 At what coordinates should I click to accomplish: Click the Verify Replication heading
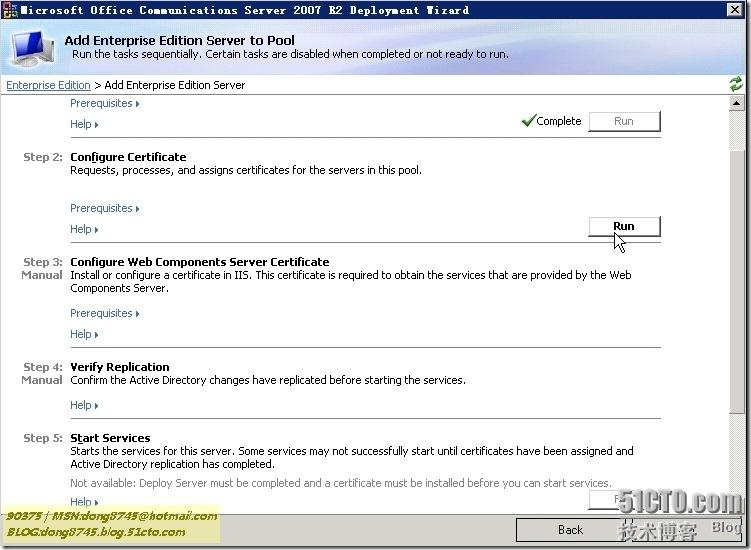pos(120,367)
